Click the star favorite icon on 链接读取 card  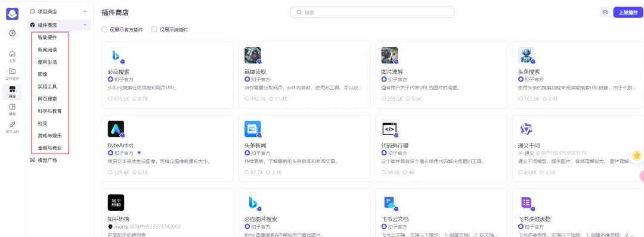click(x=271, y=99)
